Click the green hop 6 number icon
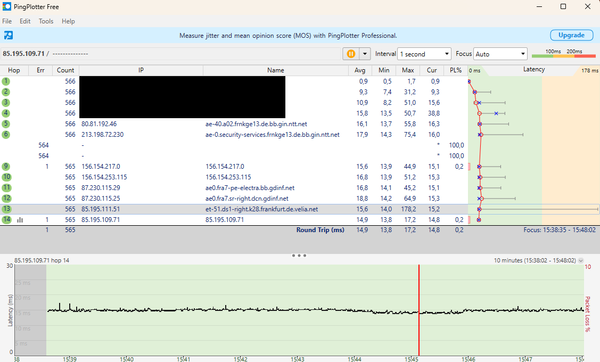 pyautogui.click(x=6, y=135)
